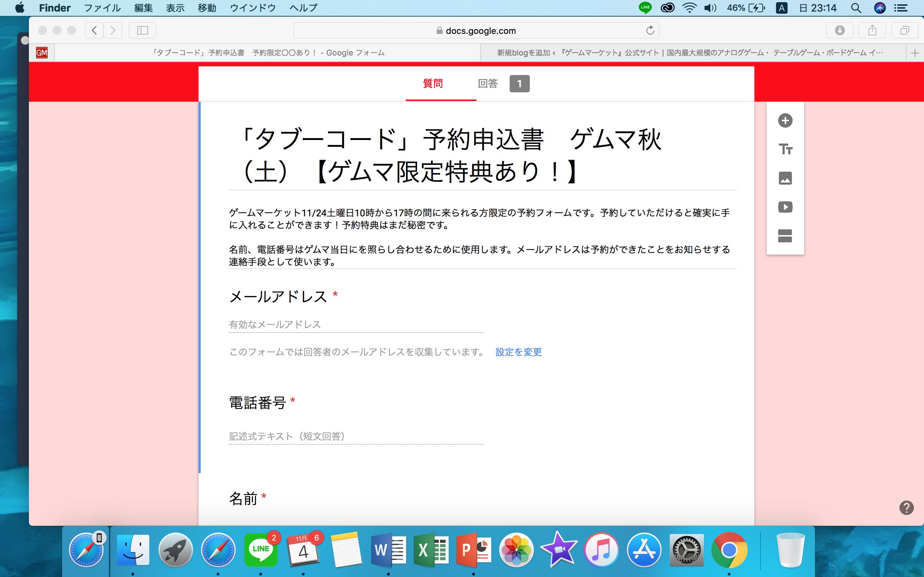924x577 pixels.
Task: Click the add question plus icon
Action: pyautogui.click(x=785, y=120)
